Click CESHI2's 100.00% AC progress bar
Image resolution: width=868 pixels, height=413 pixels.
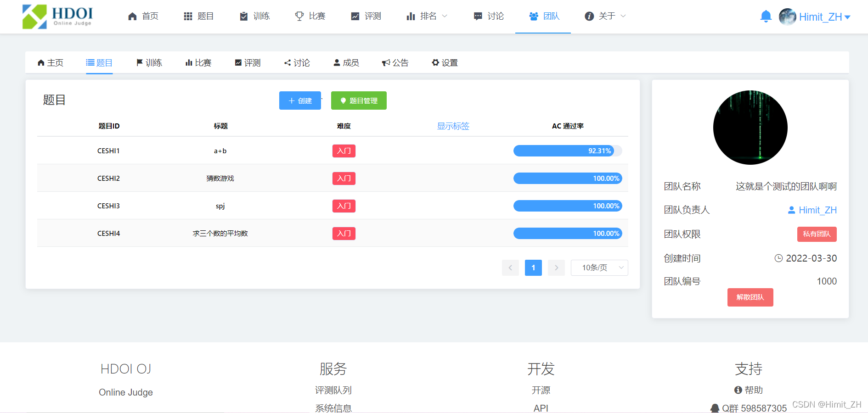pos(568,179)
